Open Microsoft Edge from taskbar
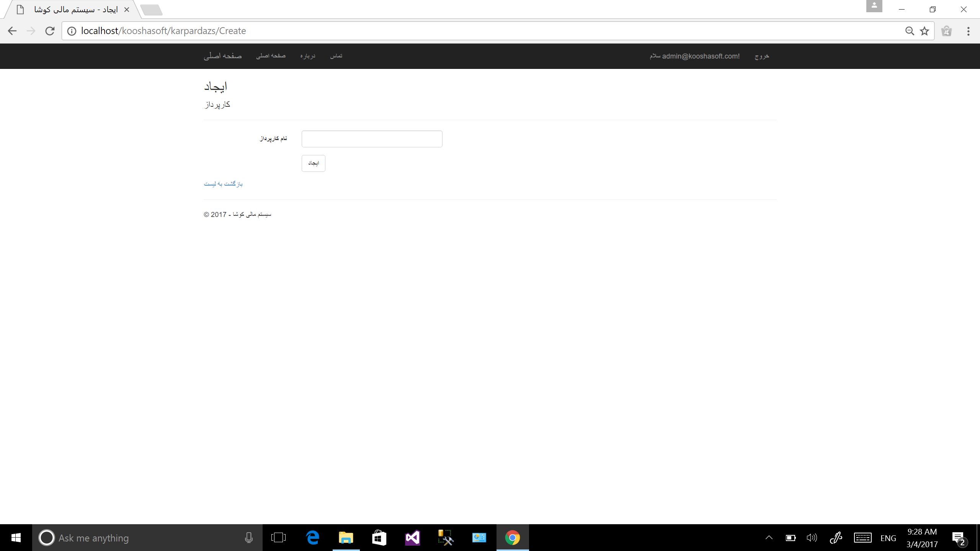980x551 pixels. [x=313, y=538]
